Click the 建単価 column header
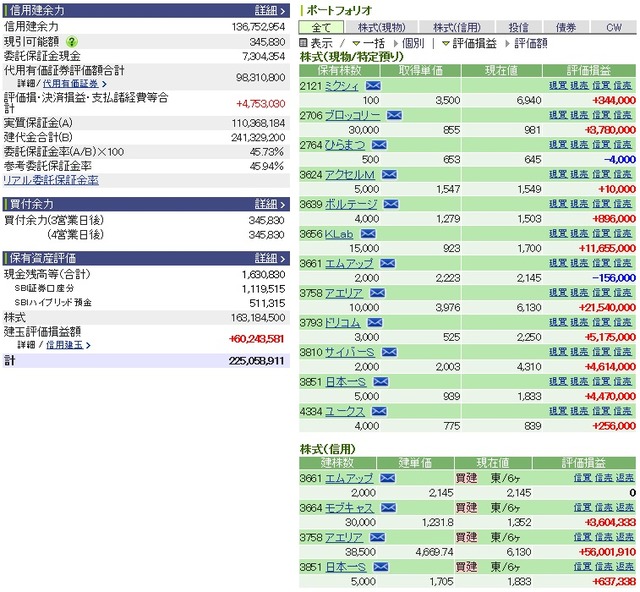The width and height of the screenshot is (640, 592). pos(415,463)
